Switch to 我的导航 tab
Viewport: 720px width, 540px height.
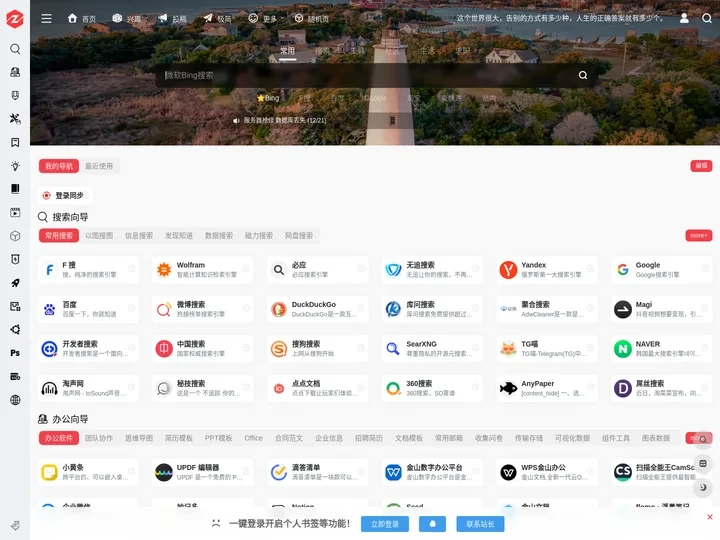(59, 166)
